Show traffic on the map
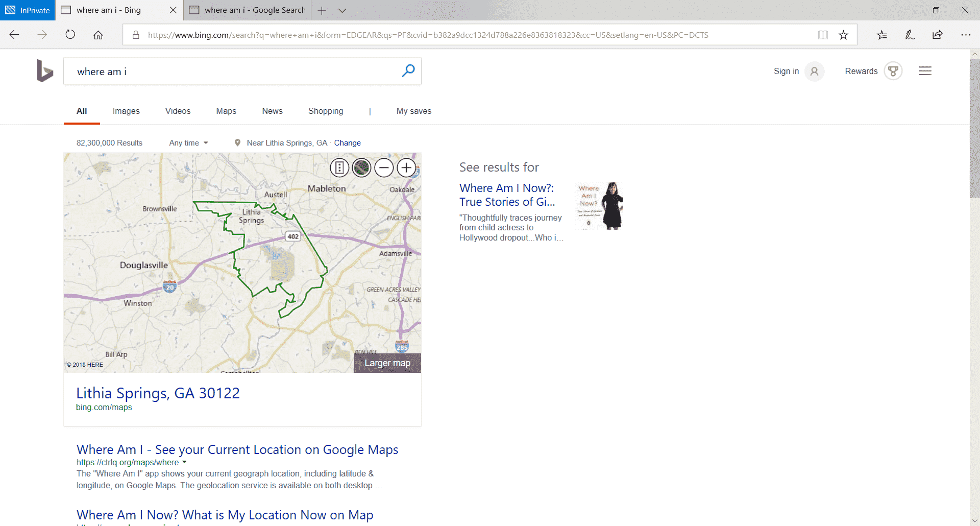This screenshot has height=526, width=980. pyautogui.click(x=339, y=168)
